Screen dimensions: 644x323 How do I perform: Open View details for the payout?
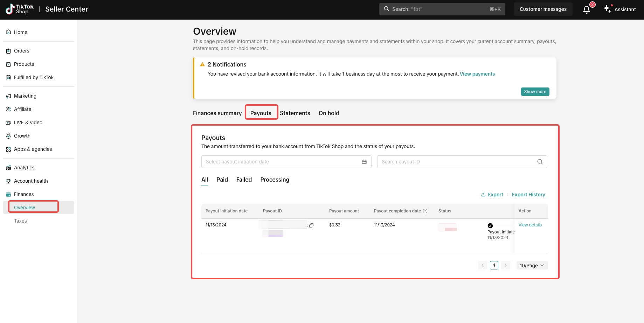coord(530,225)
